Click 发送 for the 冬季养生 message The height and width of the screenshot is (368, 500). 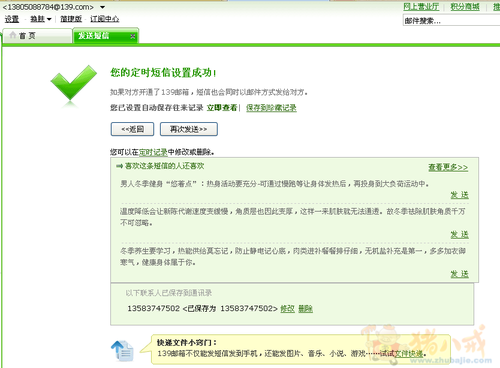[x=460, y=274]
